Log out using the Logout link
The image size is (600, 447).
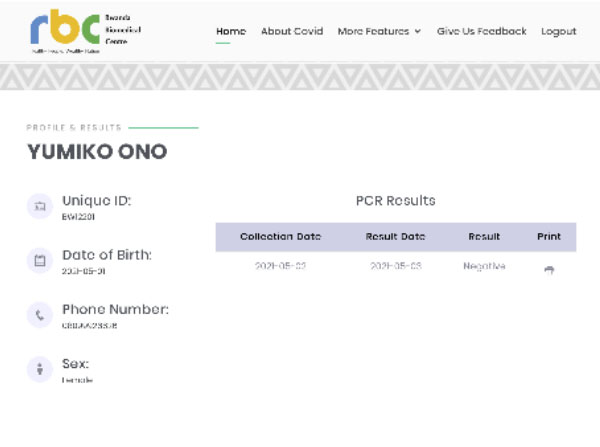pyautogui.click(x=559, y=31)
